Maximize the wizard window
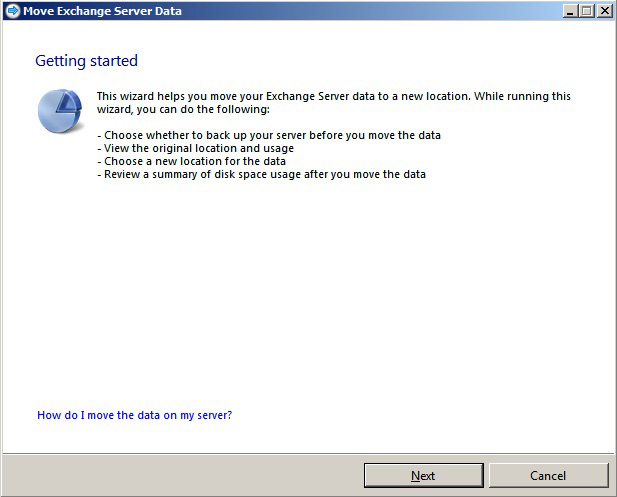 pyautogui.click(x=587, y=11)
